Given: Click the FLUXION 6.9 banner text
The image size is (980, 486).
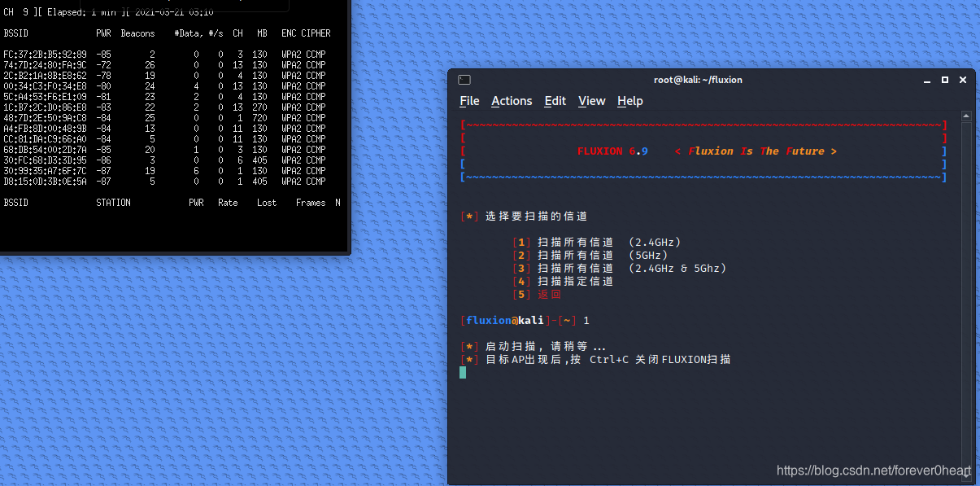Looking at the screenshot, I should pyautogui.click(x=612, y=151).
